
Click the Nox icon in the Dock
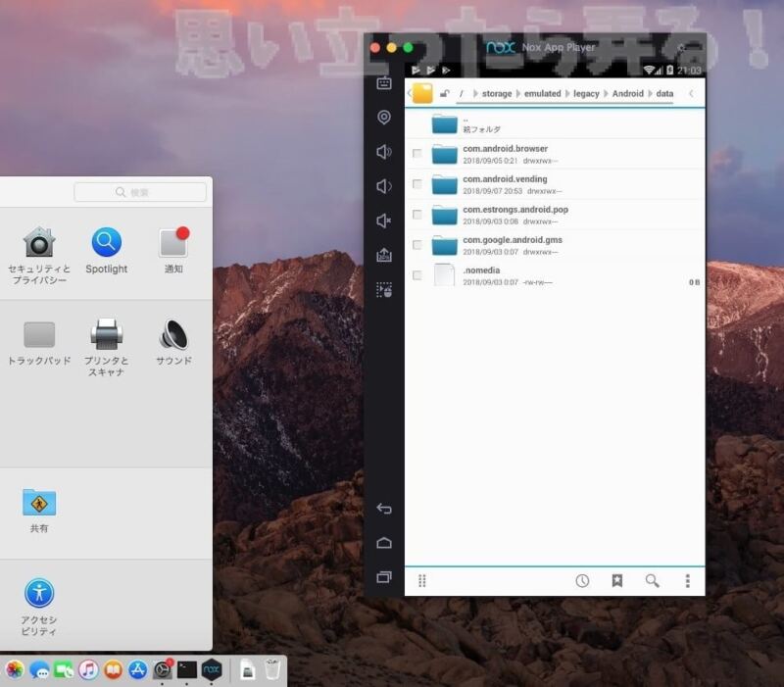tap(212, 670)
